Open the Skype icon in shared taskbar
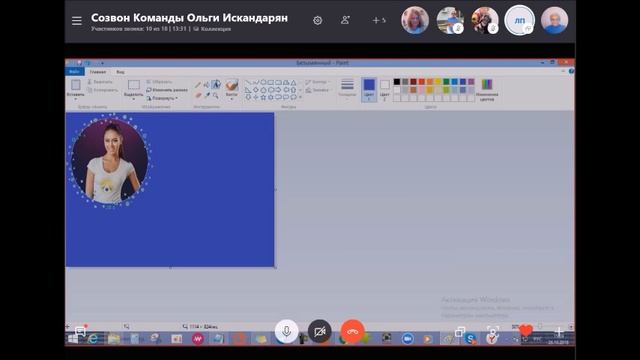Image resolution: width=640 pixels, height=360 pixels. (x=470, y=339)
